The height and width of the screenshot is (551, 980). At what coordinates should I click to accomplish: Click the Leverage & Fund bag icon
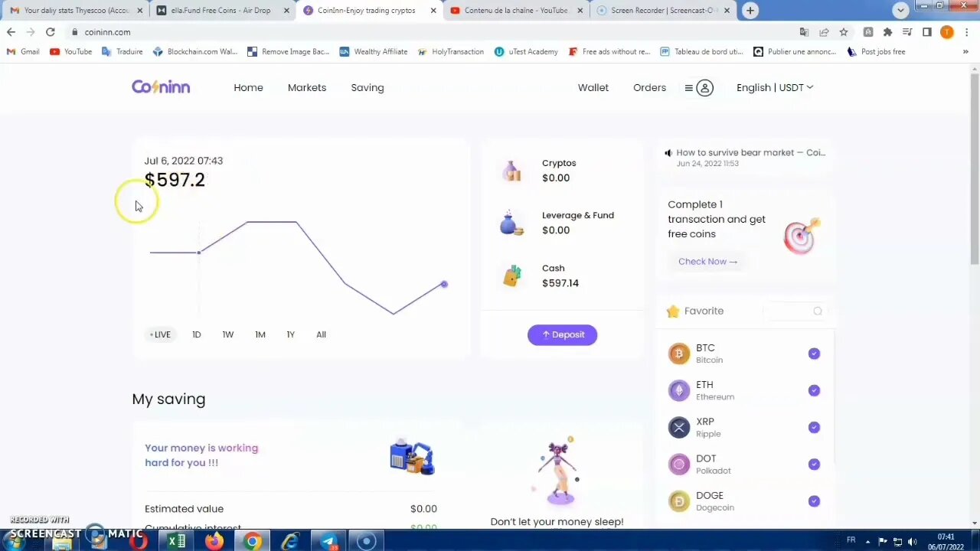[x=511, y=223]
